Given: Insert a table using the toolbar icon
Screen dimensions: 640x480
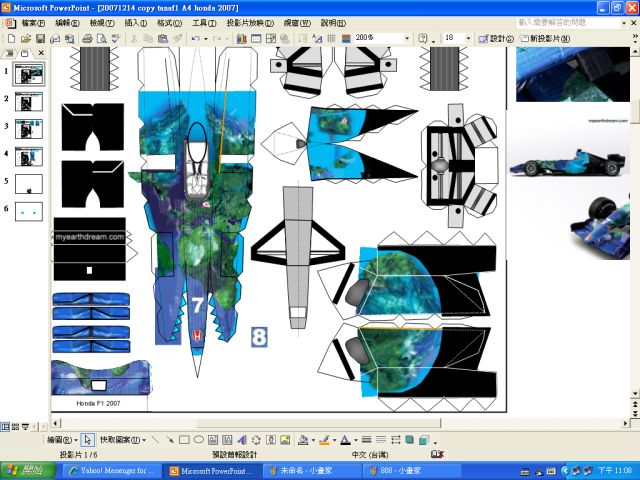Looking at the screenshot, I should (256, 38).
